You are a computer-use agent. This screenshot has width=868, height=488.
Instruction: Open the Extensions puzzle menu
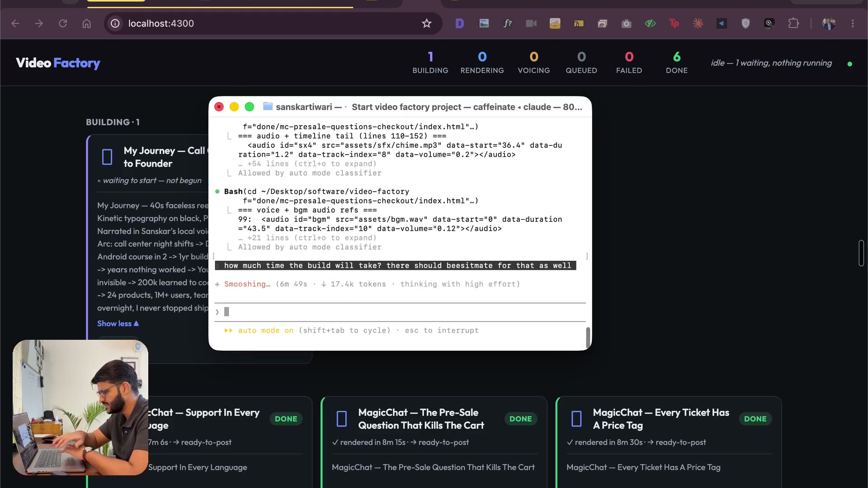pyautogui.click(x=793, y=23)
